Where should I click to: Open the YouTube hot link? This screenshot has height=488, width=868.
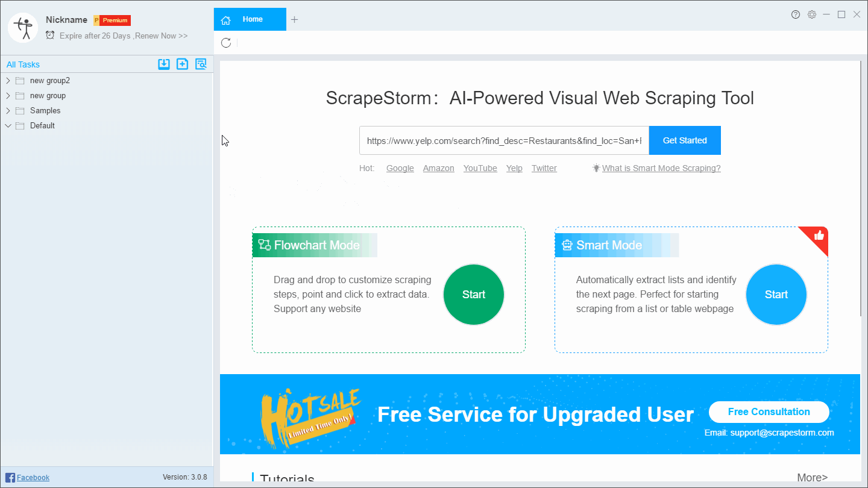(x=480, y=168)
